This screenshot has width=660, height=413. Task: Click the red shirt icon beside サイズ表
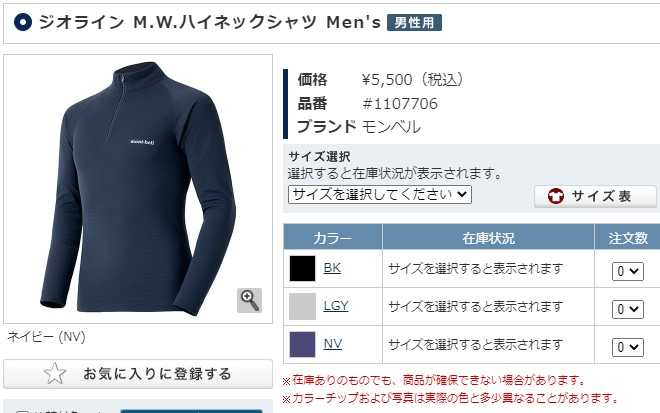556,196
